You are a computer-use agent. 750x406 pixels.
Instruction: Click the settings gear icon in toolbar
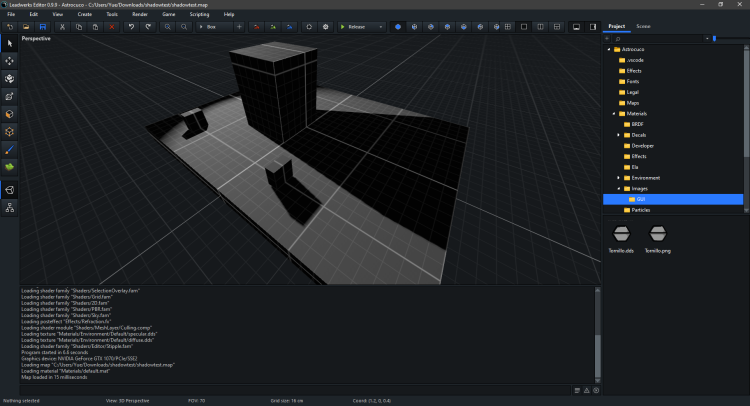click(x=325, y=27)
